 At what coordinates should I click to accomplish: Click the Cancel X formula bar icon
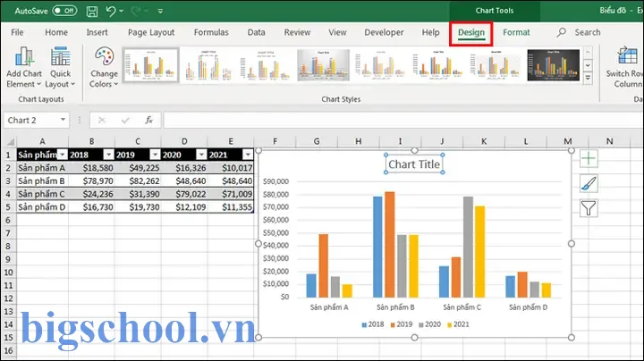click(102, 121)
